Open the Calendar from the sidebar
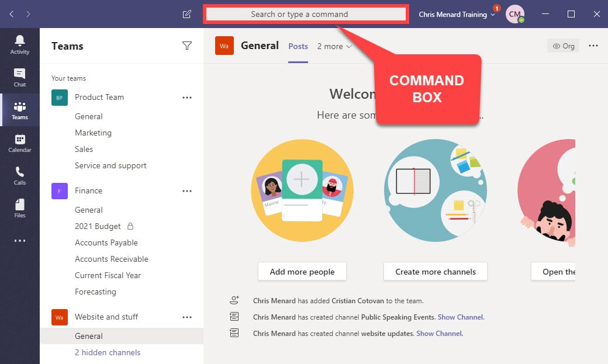This screenshot has height=364, width=608. click(20, 143)
